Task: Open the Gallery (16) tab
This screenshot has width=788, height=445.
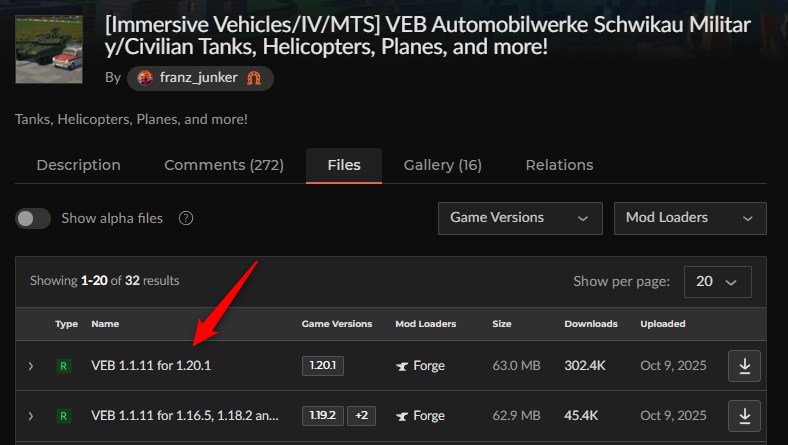Action: [x=443, y=165]
